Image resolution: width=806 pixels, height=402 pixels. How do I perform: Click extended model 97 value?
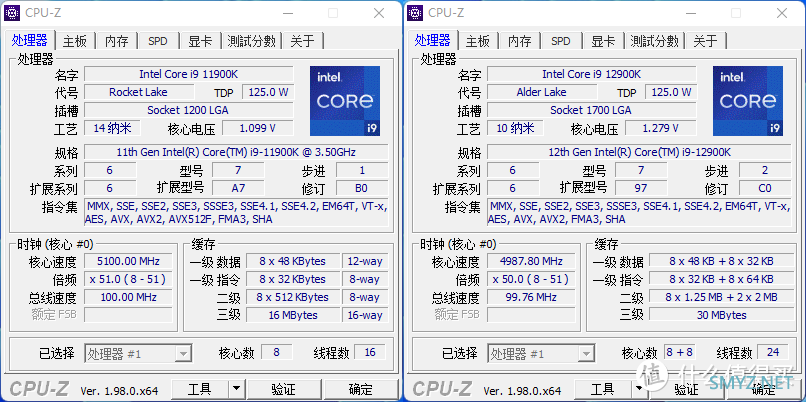[x=641, y=188]
